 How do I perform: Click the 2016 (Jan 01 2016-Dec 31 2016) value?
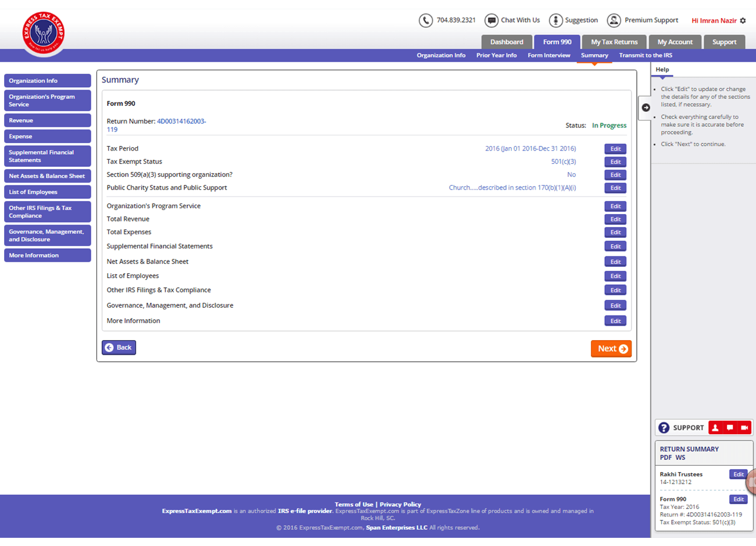[530, 149]
